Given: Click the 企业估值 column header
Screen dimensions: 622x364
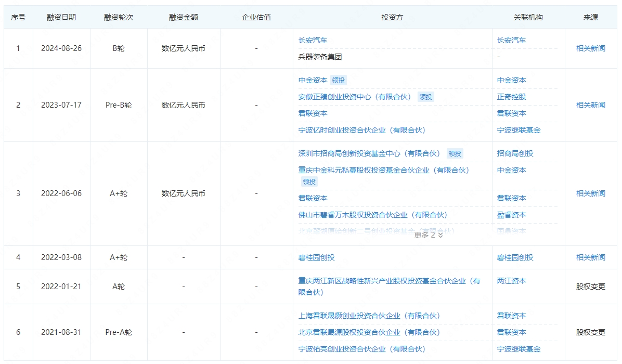Looking at the screenshot, I should [256, 17].
